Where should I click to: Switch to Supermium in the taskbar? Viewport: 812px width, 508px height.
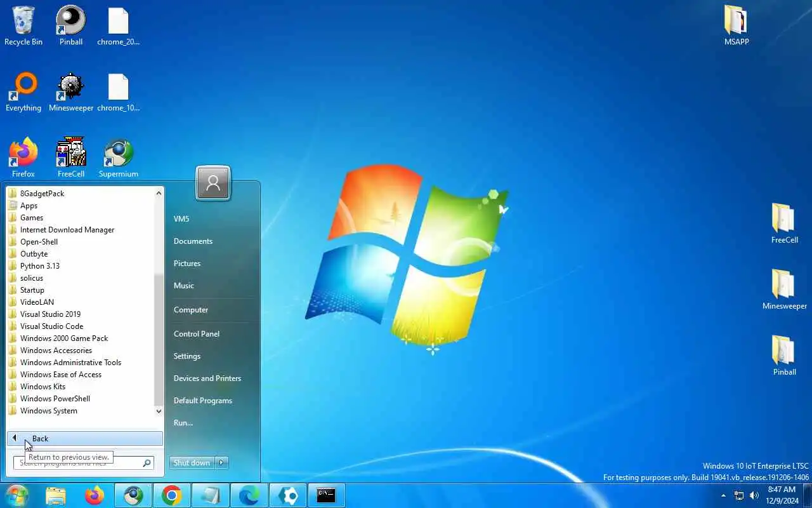133,496
